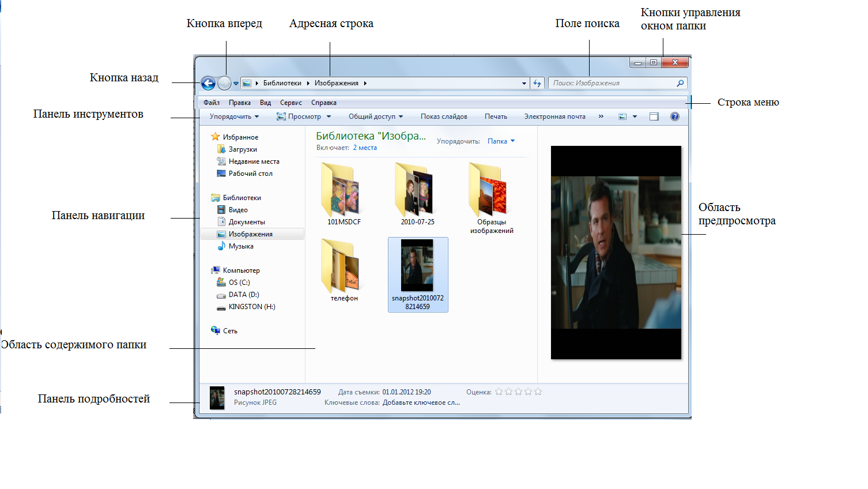The width and height of the screenshot is (868, 489).
Task: Click the refresh button beside address bar
Action: coord(537,83)
